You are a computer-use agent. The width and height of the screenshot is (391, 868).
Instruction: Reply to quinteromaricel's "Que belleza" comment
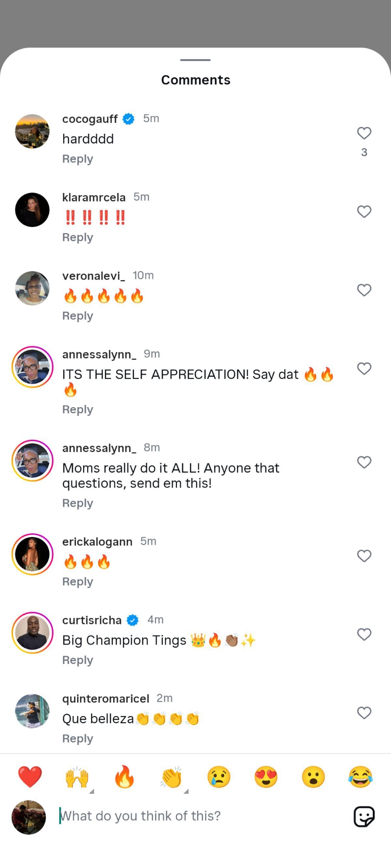coord(78,738)
